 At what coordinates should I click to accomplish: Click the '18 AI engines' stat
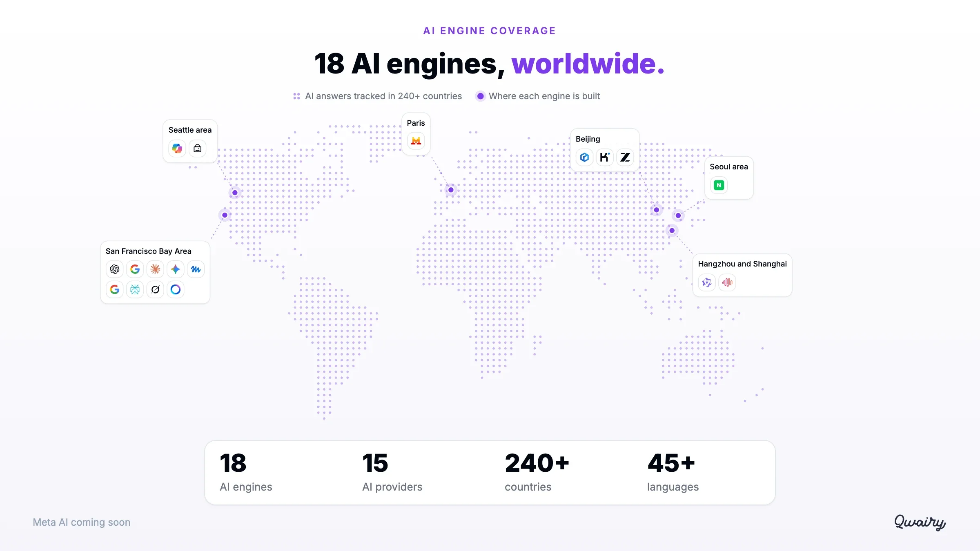pyautogui.click(x=246, y=472)
